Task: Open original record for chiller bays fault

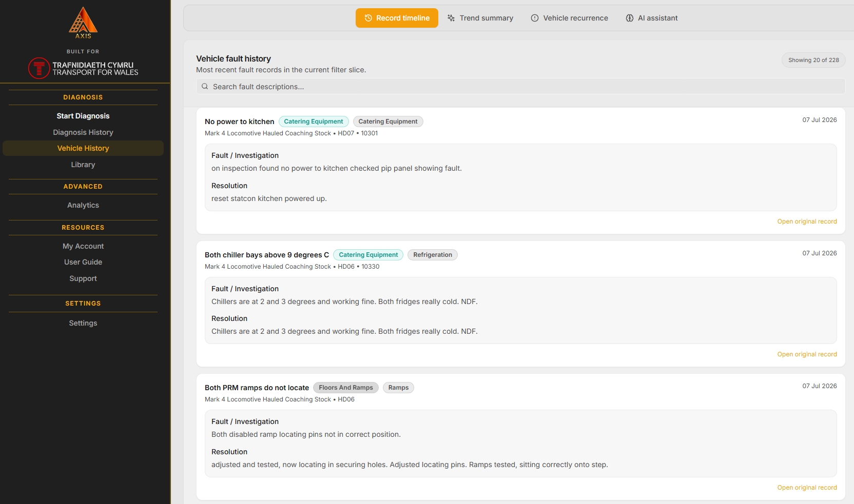Action: point(807,354)
